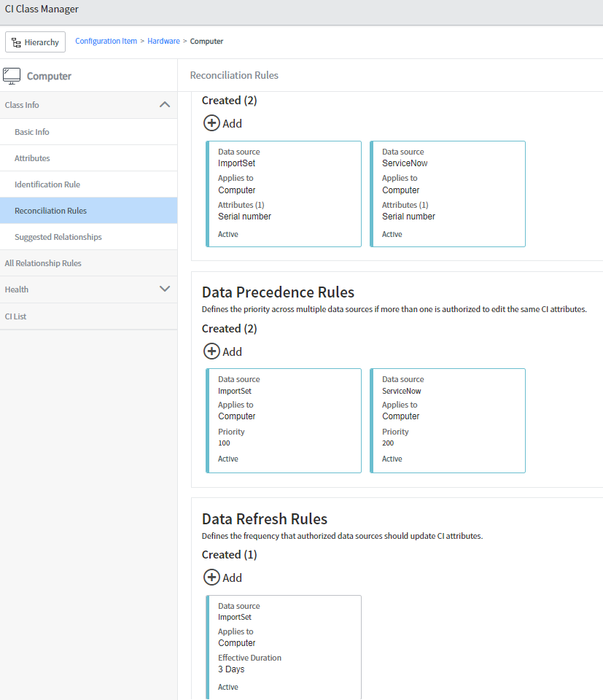The height and width of the screenshot is (700, 603).
Task: Open the Hardware breadcrumb link
Action: (x=163, y=41)
